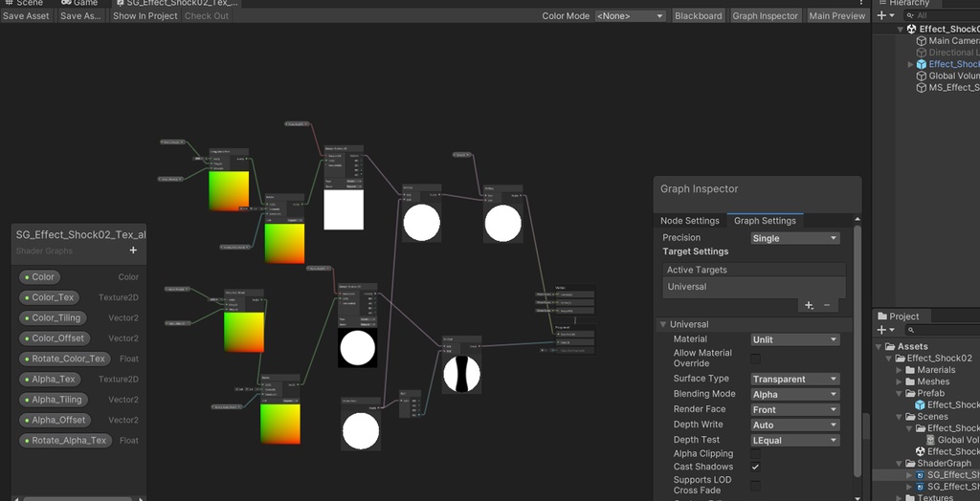Toggle the Graph Inspector panel button
980x501 pixels.
[x=765, y=15]
